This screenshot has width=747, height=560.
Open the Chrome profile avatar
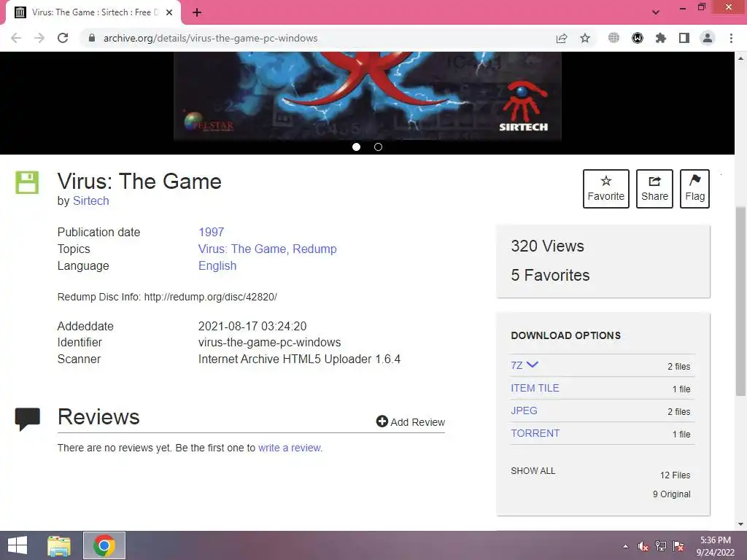click(708, 38)
